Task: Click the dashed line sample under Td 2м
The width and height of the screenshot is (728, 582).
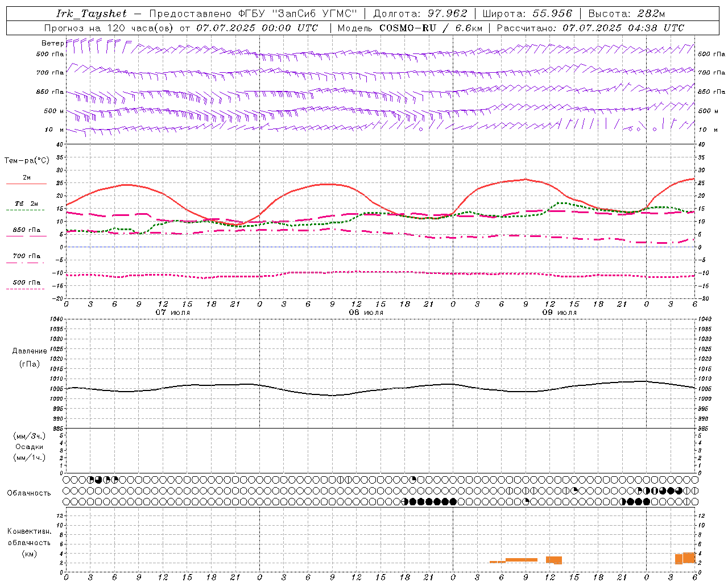Action: point(25,210)
